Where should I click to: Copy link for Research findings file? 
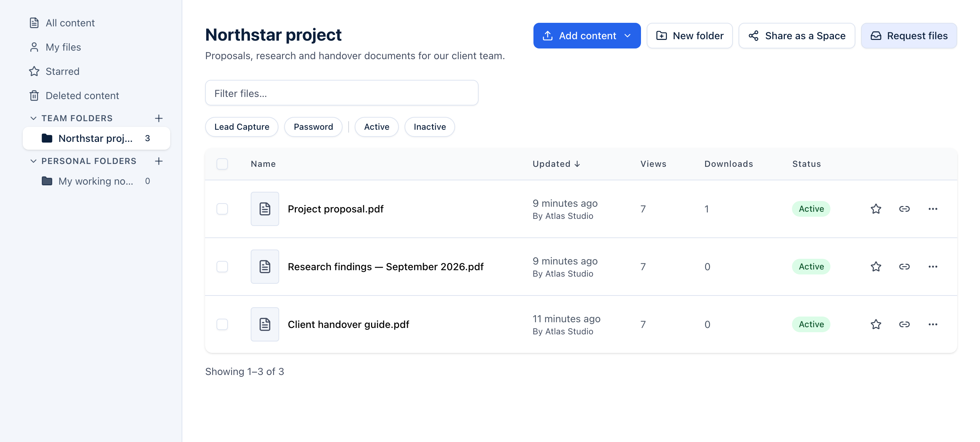click(x=904, y=267)
